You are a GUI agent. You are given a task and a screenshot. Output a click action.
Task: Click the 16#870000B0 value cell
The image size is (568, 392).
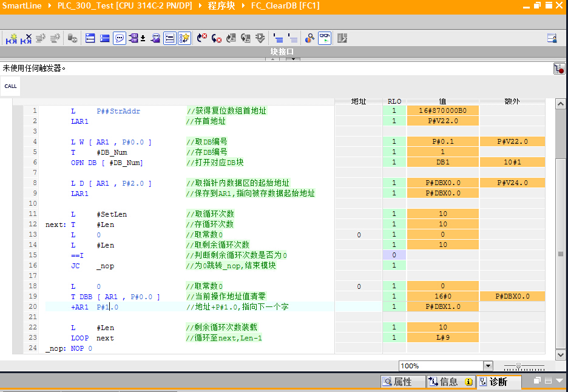(442, 110)
